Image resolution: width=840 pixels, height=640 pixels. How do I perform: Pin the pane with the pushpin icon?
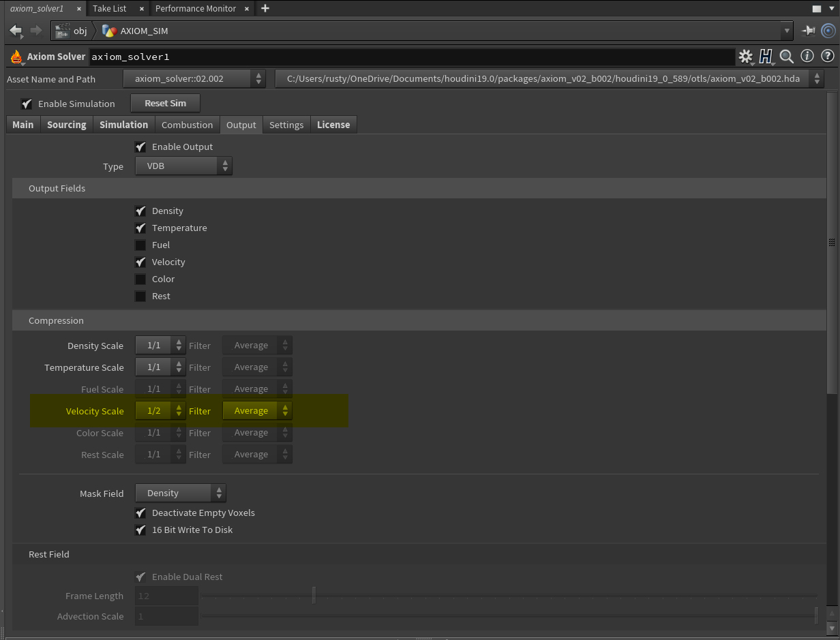pyautogui.click(x=809, y=31)
